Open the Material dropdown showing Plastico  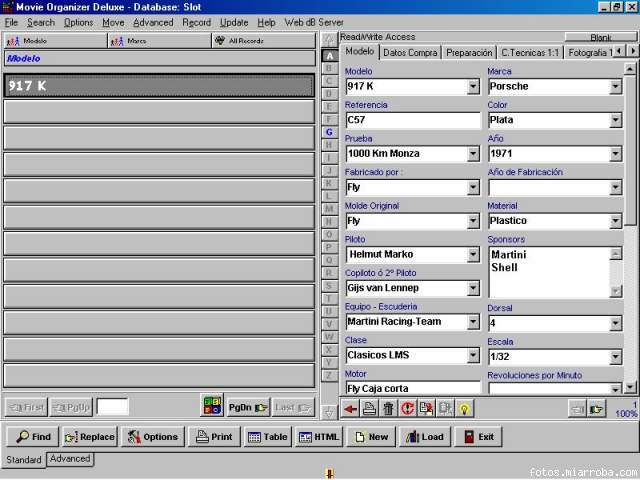616,221
